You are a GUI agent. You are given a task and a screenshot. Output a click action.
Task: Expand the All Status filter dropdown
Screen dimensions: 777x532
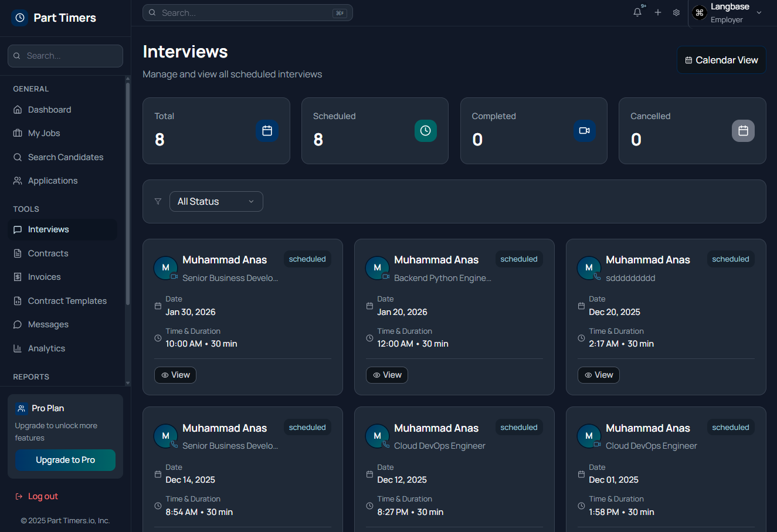pyautogui.click(x=216, y=201)
